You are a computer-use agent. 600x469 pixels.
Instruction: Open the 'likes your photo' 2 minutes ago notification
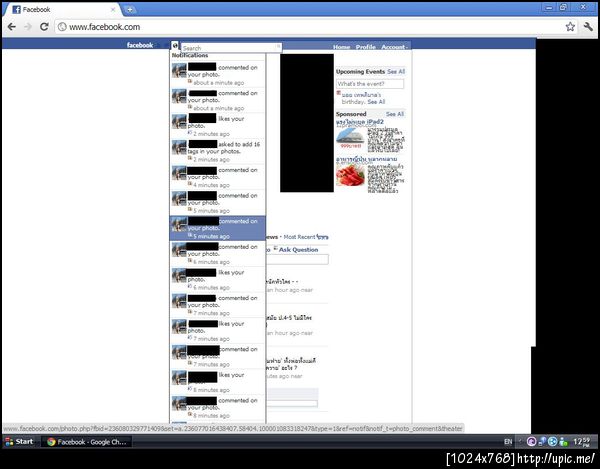coord(217,125)
